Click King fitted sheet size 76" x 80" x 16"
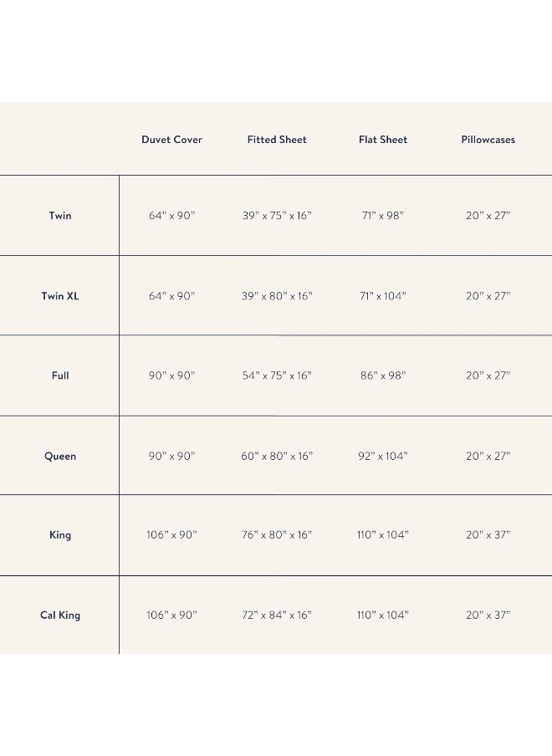The image size is (552, 756). 277,534
